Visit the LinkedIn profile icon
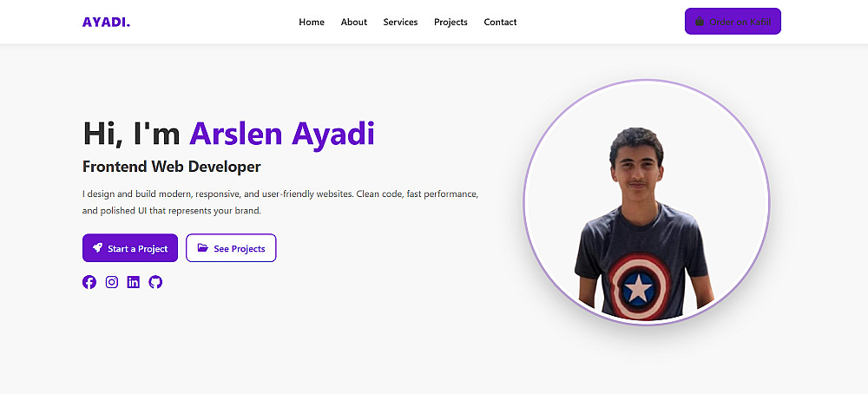 (134, 282)
